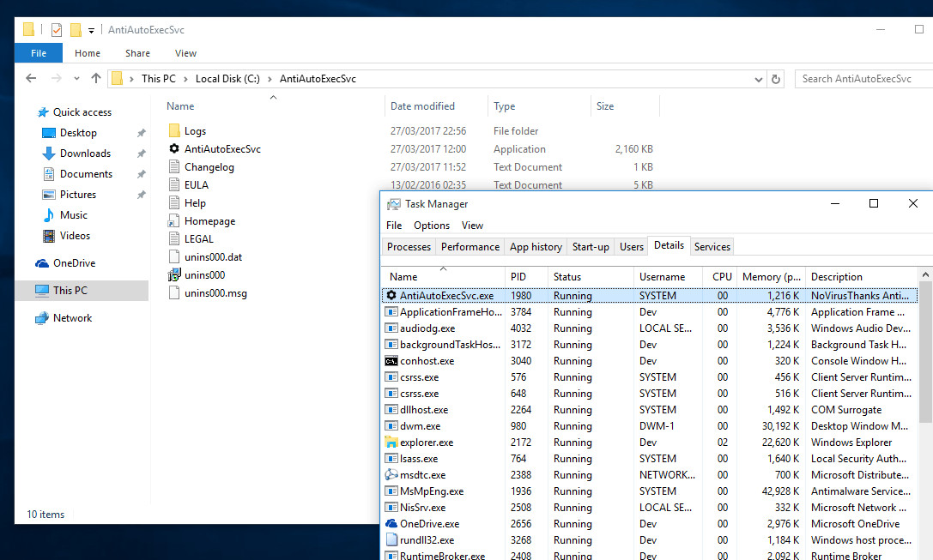Click the pin icon next to Documents

coord(141,174)
